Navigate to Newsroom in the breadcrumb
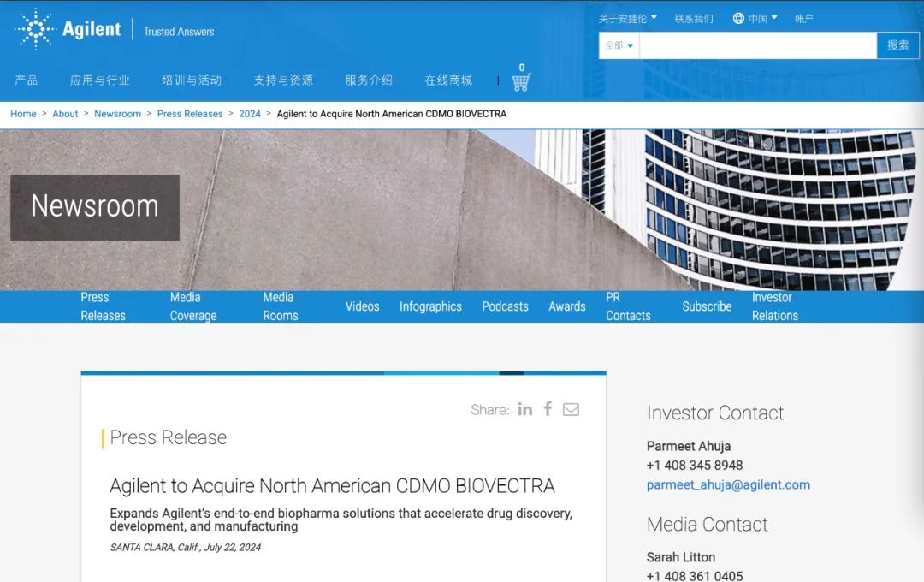This screenshot has height=582, width=924. click(117, 114)
